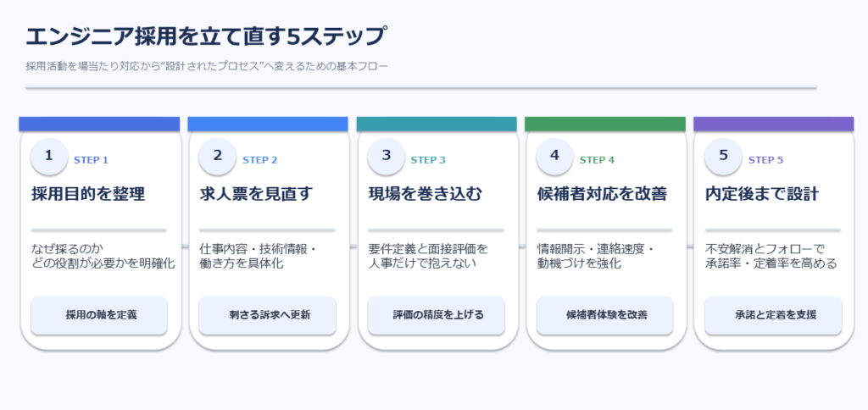Select the 内定後まで設計 heading
This screenshot has width=868, height=410.
pos(762,194)
